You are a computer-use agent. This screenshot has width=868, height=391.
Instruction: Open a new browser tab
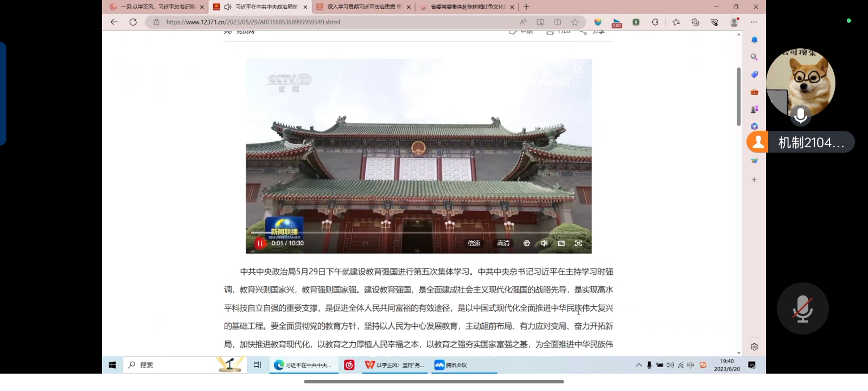pyautogui.click(x=526, y=7)
